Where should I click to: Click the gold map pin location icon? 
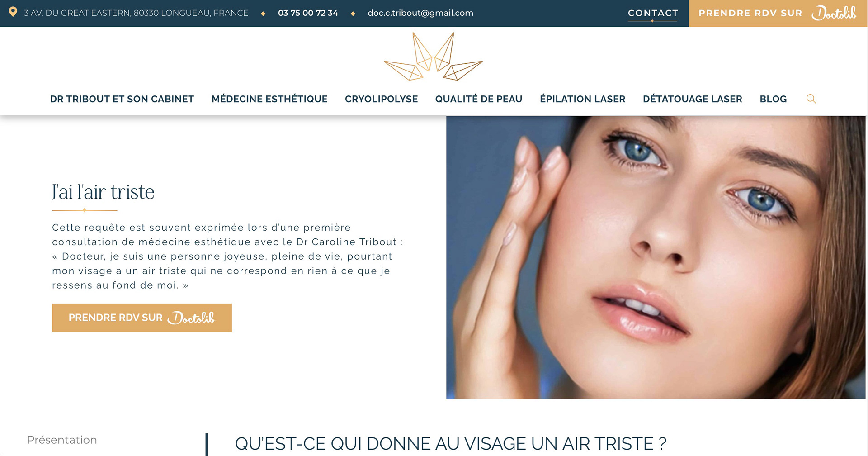pos(13,12)
